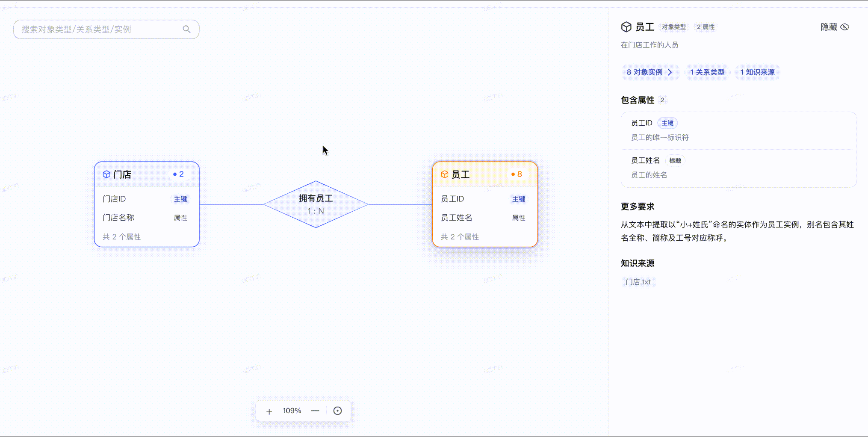Click 在门店工作的人员 description text

click(650, 45)
